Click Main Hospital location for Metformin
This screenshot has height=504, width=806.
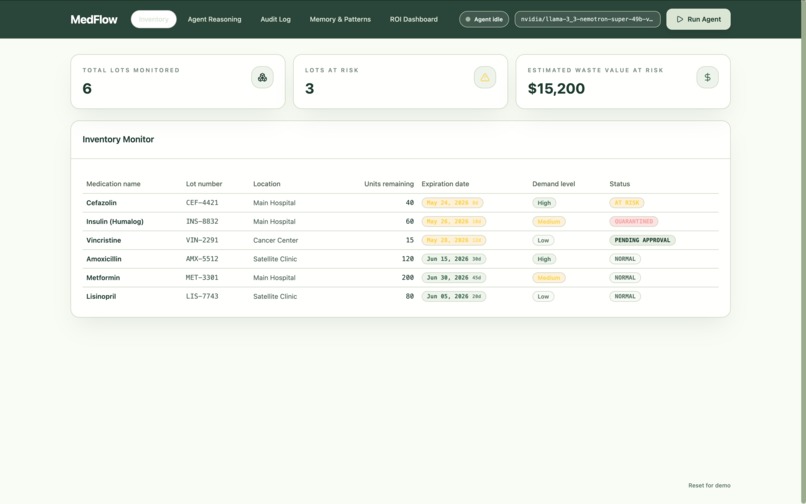274,277
